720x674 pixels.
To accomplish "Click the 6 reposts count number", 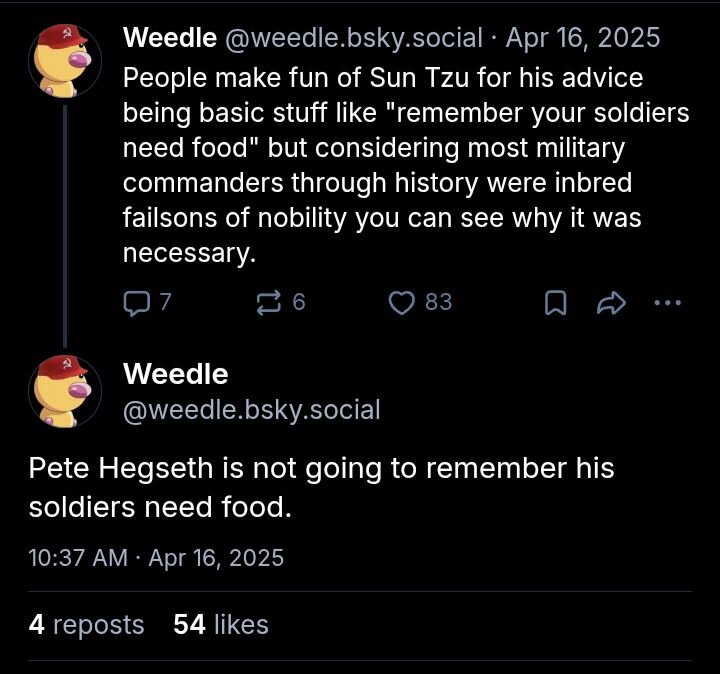I will 298,302.
